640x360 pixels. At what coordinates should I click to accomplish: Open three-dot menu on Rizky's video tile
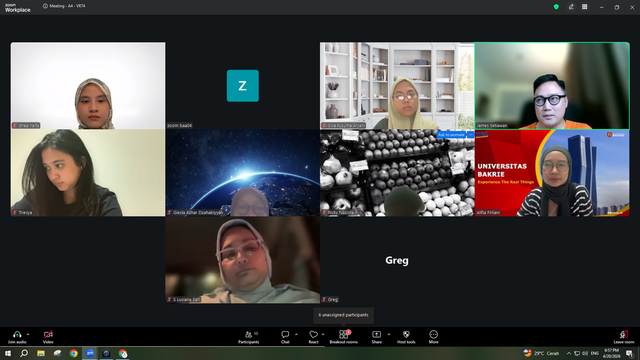(470, 134)
